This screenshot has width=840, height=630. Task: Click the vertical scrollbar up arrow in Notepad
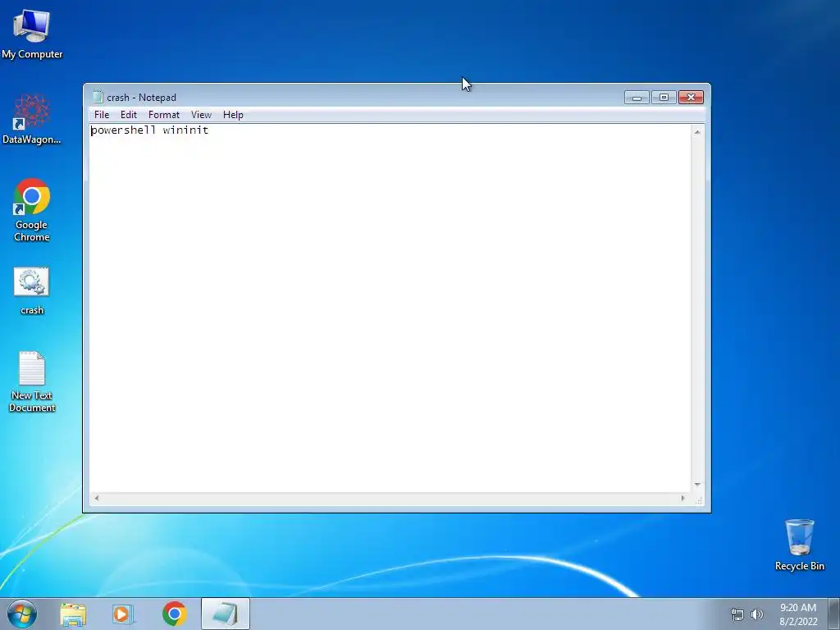click(697, 132)
